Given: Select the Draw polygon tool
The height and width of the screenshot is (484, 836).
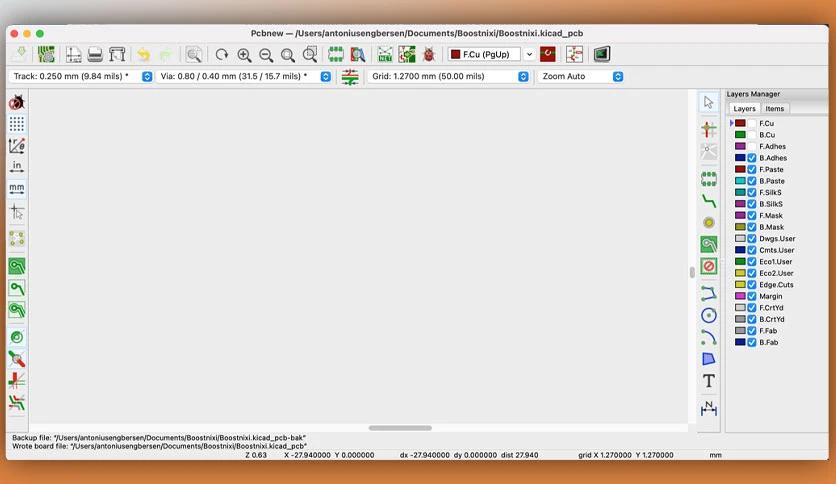Looking at the screenshot, I should pyautogui.click(x=709, y=359).
